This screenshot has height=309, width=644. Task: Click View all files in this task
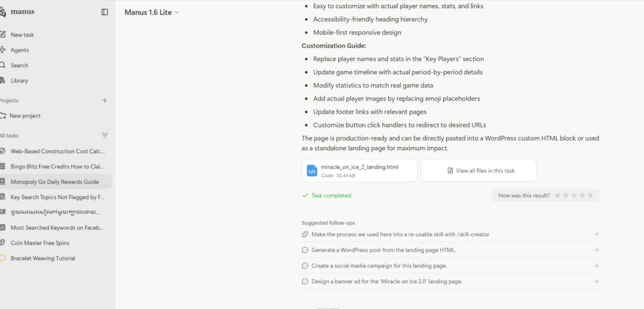click(x=479, y=171)
